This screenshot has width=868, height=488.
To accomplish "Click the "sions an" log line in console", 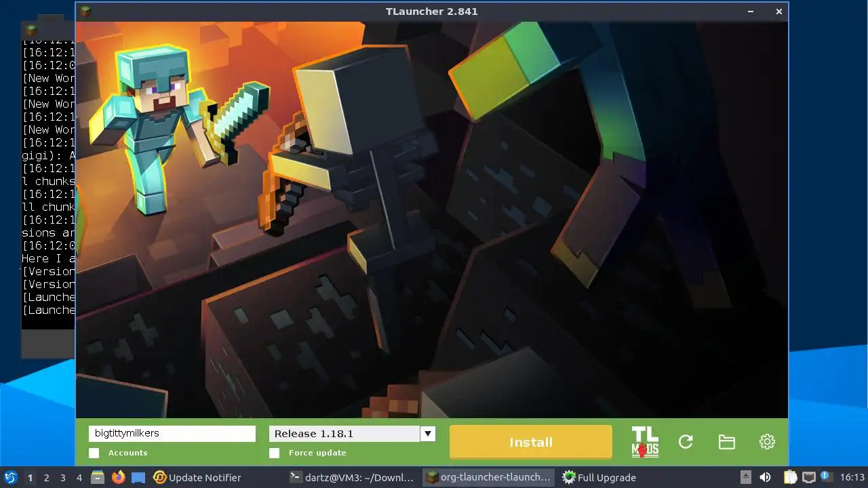I will tap(48, 233).
